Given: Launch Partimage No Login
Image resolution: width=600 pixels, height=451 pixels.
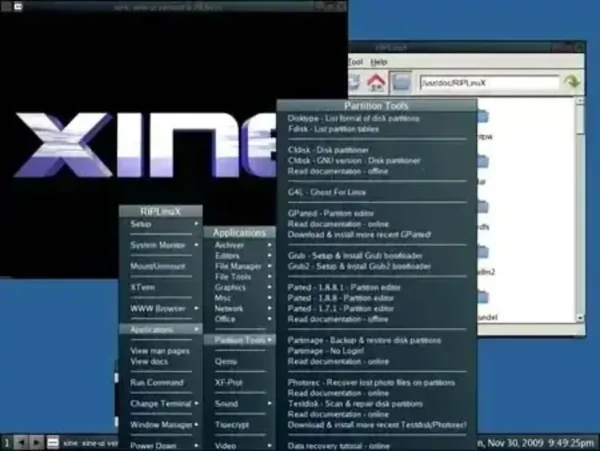Looking at the screenshot, I should coord(377,351).
